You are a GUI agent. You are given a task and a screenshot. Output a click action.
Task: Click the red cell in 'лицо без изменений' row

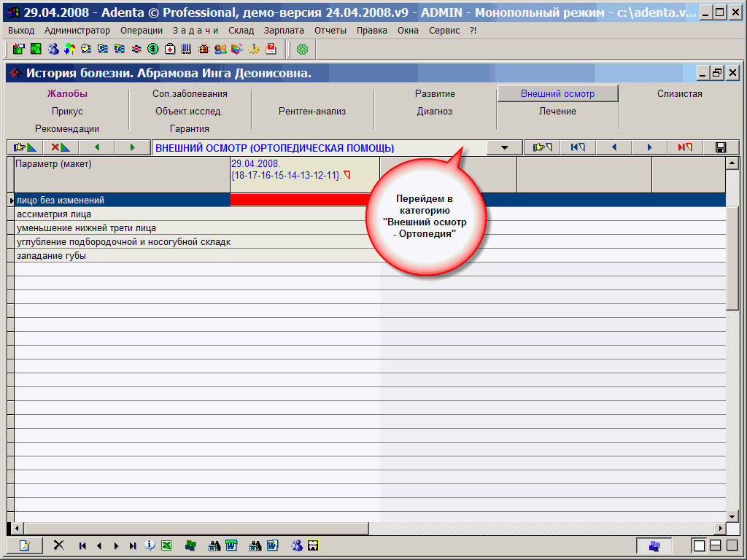[304, 200]
